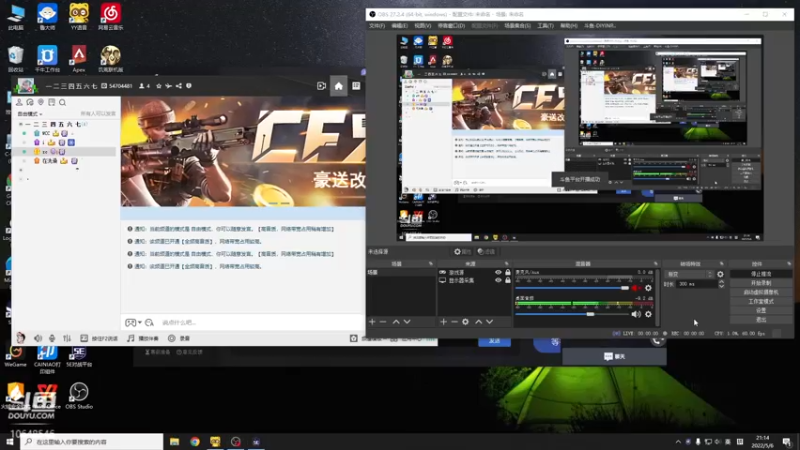This screenshot has width=800, height=450.
Task: Move selected scene up in OBS scenes panel
Action: (396, 322)
